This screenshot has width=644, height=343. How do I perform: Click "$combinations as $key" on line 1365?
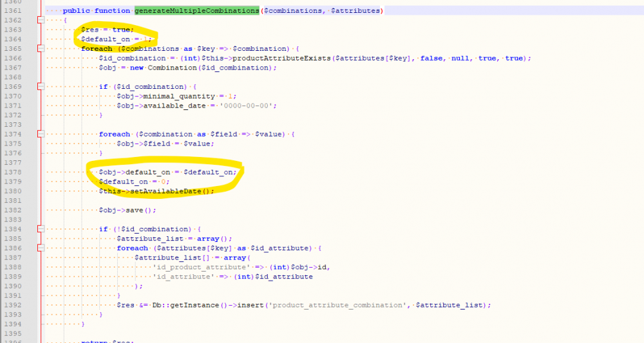[168, 48]
